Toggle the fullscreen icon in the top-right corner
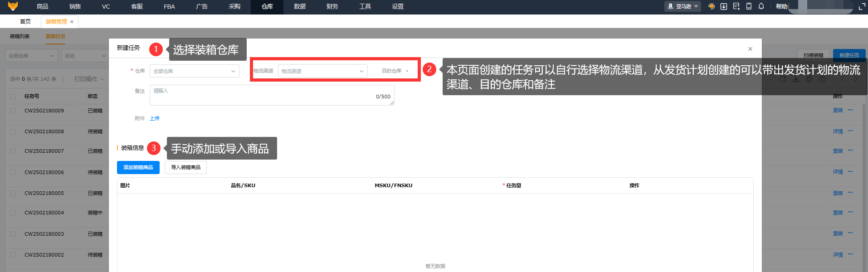Image resolution: width=868 pixels, height=272 pixels. tap(862, 7)
